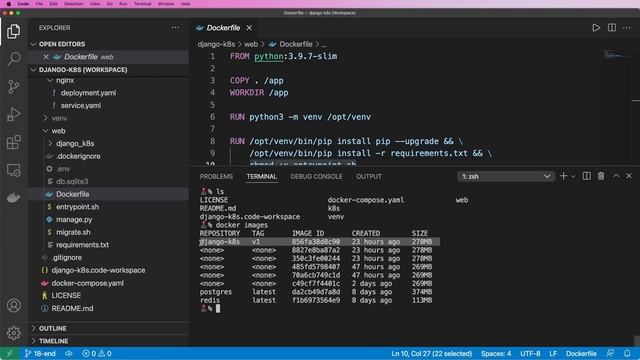Select Dockerfile in the file tree
The image size is (640, 360).
click(73, 194)
